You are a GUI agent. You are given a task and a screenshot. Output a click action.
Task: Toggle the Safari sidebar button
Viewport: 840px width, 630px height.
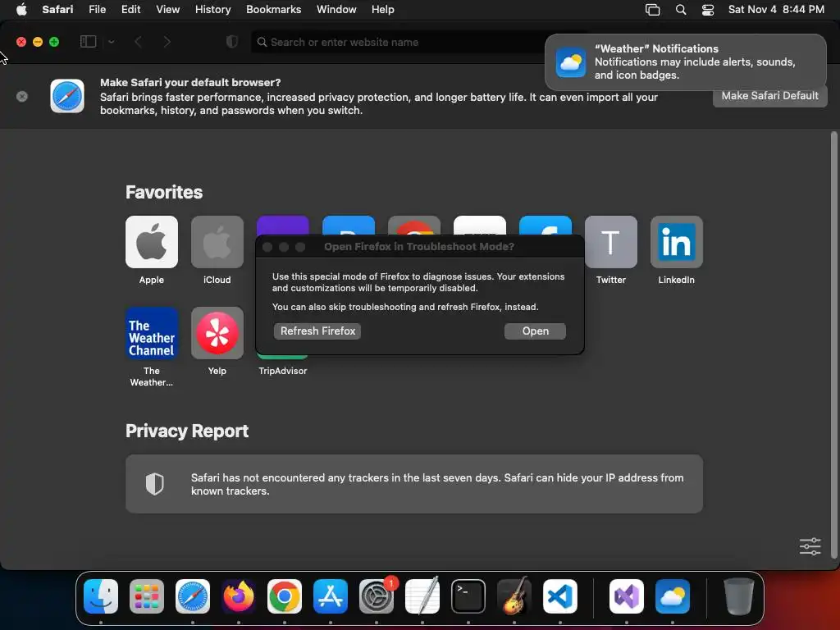tap(88, 42)
